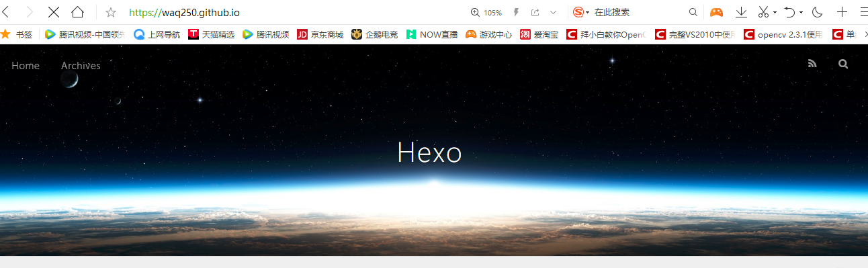Open the 企鹅电竞 bookmark

pyautogui.click(x=374, y=34)
